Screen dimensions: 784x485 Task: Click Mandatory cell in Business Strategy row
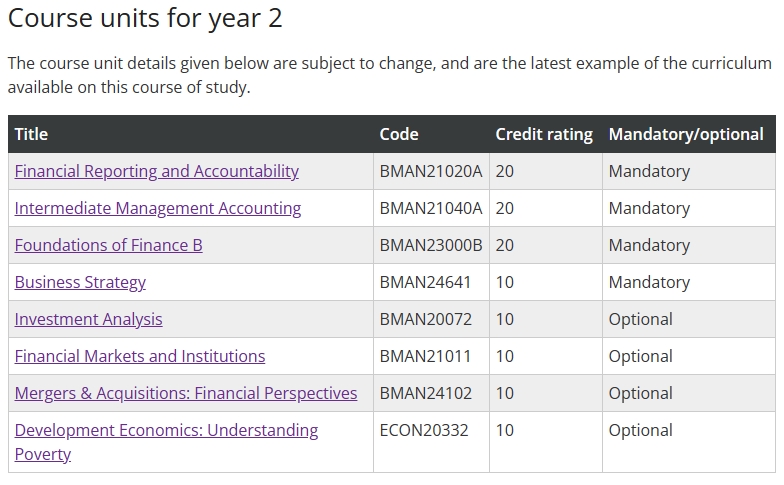coord(689,282)
